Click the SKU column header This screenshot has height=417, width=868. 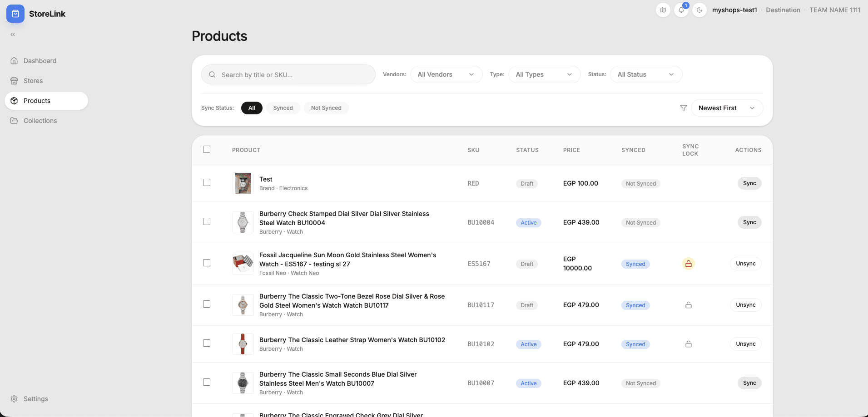coord(473,150)
